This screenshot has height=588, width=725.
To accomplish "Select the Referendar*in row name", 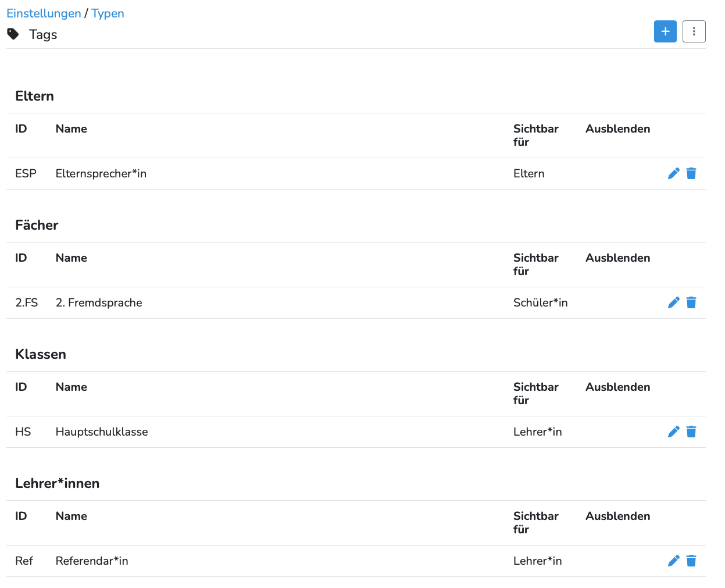I will tap(92, 561).
